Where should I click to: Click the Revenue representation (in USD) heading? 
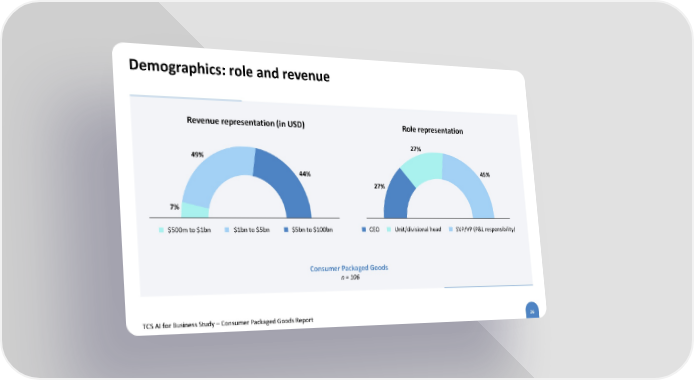246,122
